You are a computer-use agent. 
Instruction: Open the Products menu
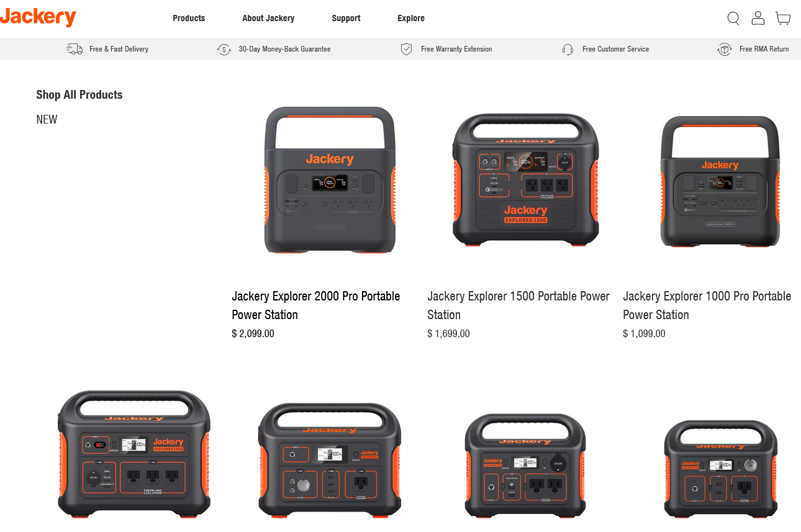(x=189, y=18)
